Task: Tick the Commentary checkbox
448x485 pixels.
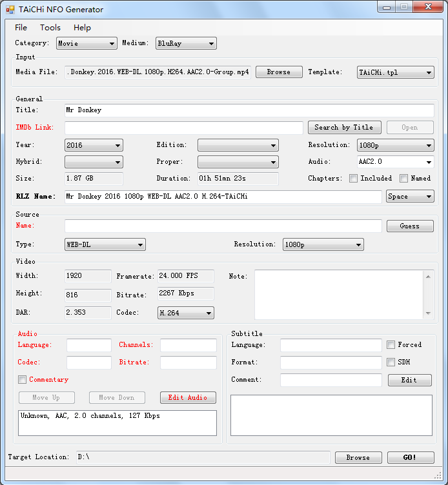Action: tap(23, 379)
